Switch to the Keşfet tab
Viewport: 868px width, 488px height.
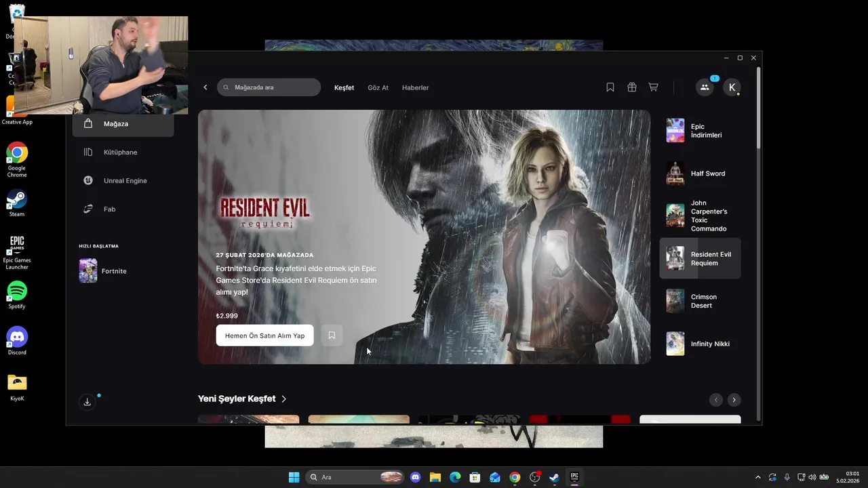344,87
